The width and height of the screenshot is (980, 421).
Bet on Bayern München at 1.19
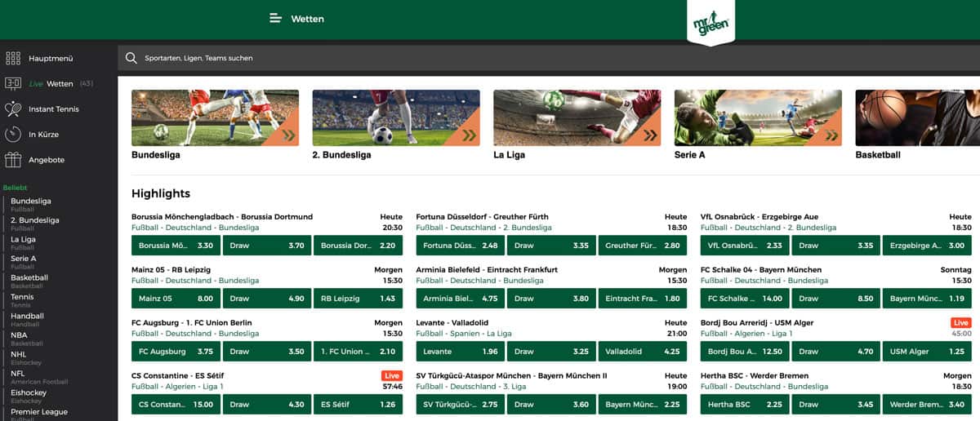928,298
